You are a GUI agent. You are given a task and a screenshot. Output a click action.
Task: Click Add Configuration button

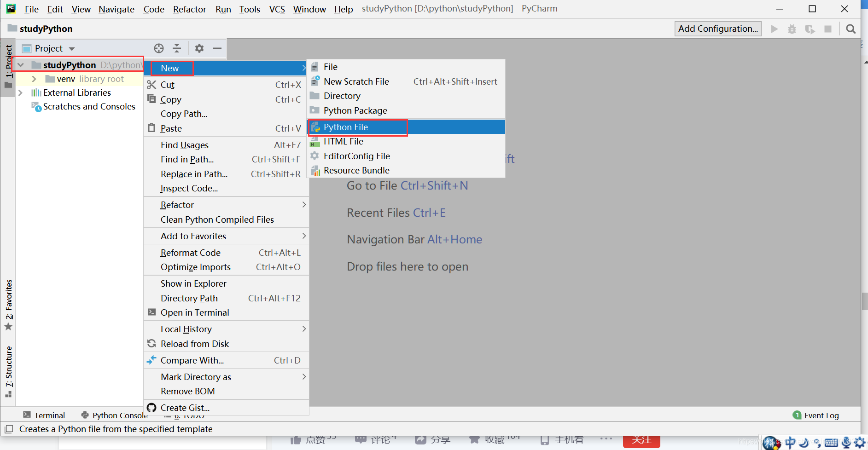coord(718,29)
